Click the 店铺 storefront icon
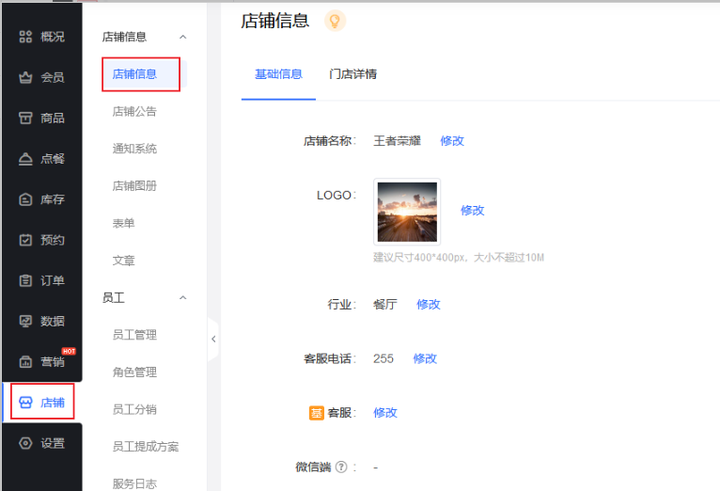Viewport: 720px width, 491px height. [26, 403]
